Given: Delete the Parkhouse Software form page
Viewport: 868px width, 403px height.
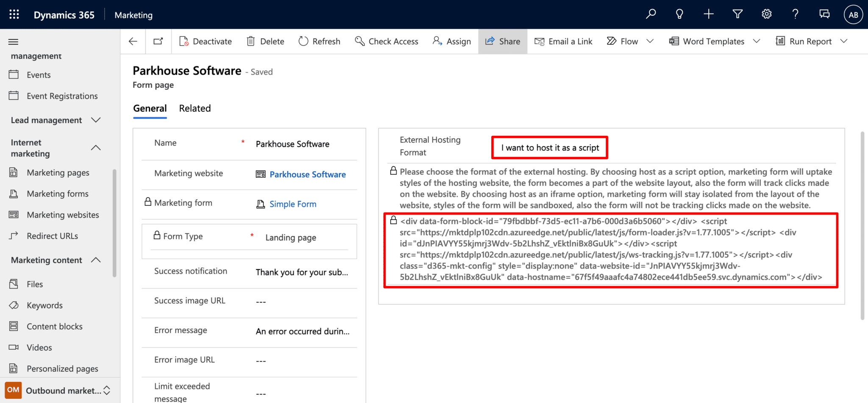Looking at the screenshot, I should click(x=265, y=41).
